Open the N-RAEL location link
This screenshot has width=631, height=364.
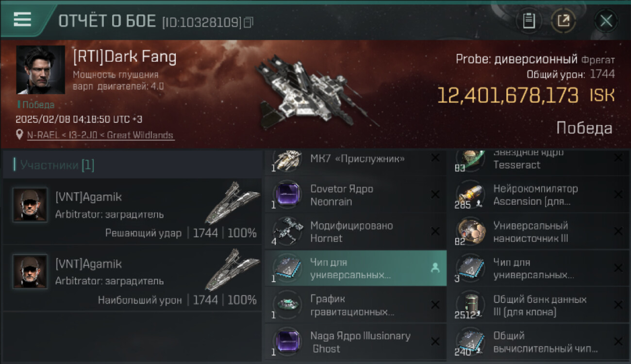point(100,135)
